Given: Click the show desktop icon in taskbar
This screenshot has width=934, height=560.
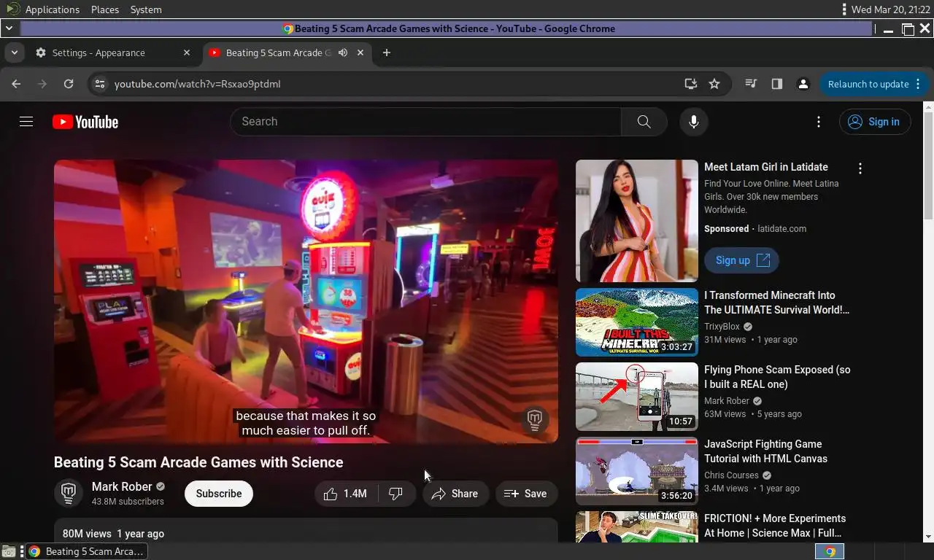Looking at the screenshot, I should 8,551.
